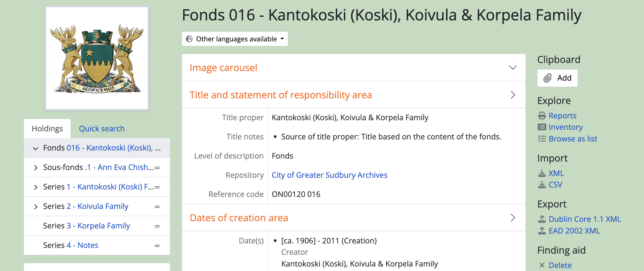
Task: Expand the Image carousel section
Action: coord(513,68)
